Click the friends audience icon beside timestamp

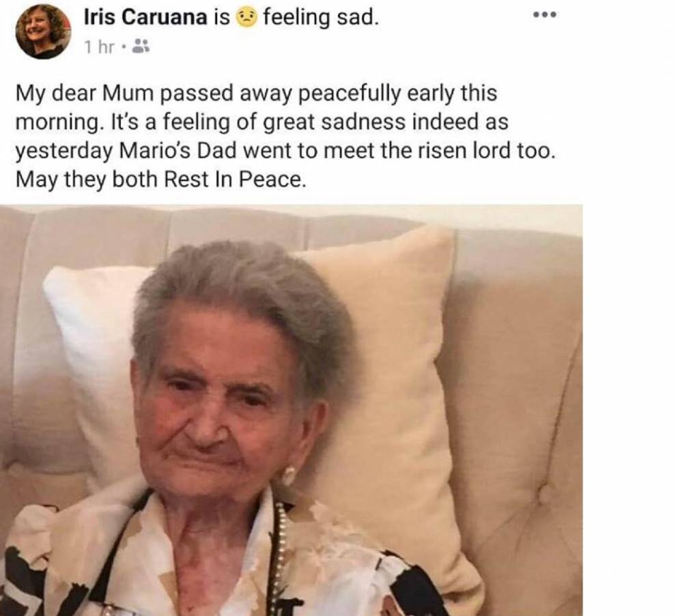point(140,46)
